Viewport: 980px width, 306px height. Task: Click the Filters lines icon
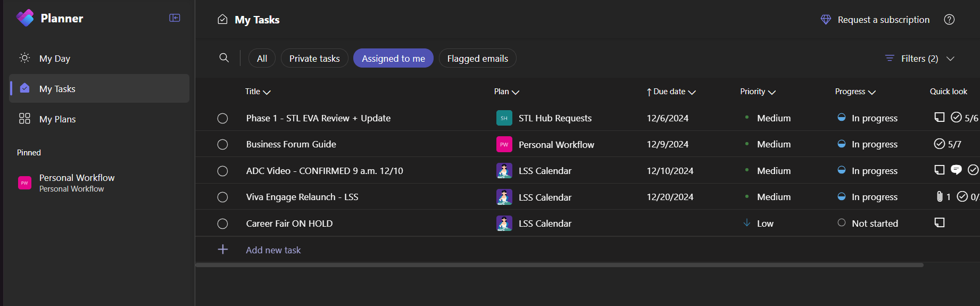(x=890, y=58)
